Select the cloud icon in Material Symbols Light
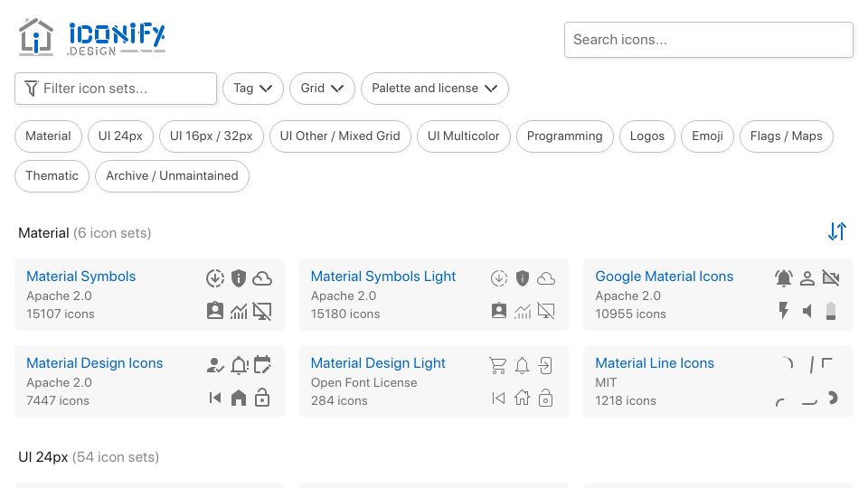The width and height of the screenshot is (868, 488). pyautogui.click(x=546, y=278)
